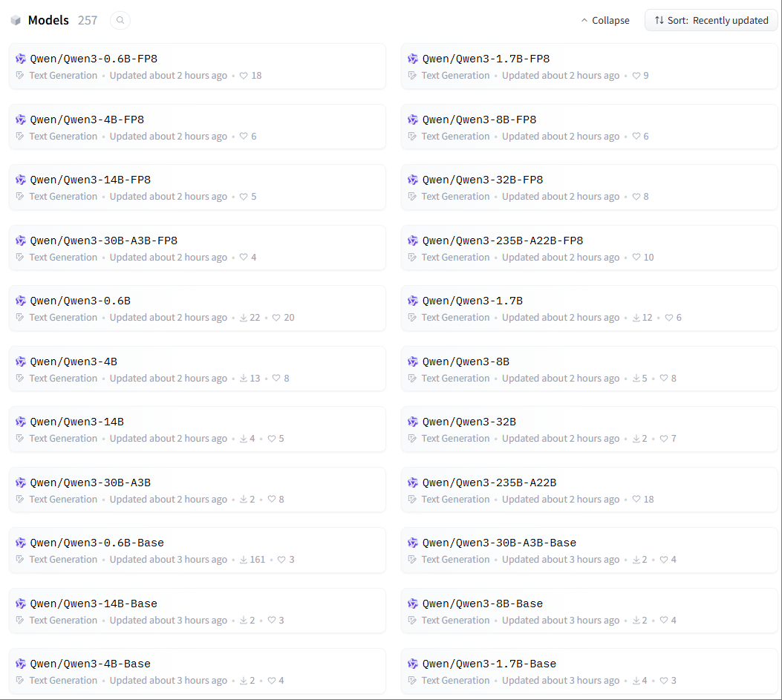Select the Qwen/Qwen3-30B-A3B-FP8 title
Viewport: 782px width, 700px height.
[x=104, y=241]
